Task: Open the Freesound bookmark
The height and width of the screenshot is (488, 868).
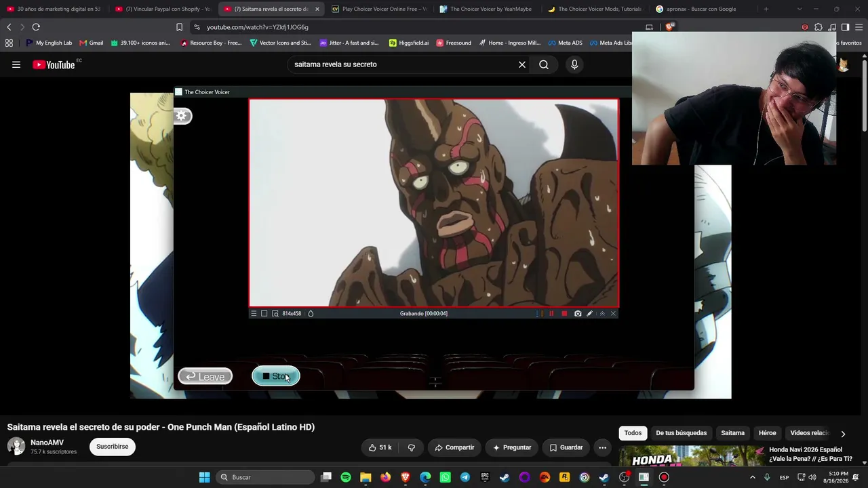Action: tap(454, 43)
